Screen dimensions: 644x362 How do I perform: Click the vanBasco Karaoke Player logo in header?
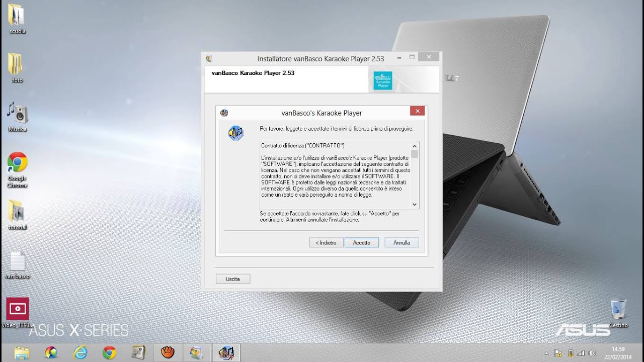[x=383, y=80]
